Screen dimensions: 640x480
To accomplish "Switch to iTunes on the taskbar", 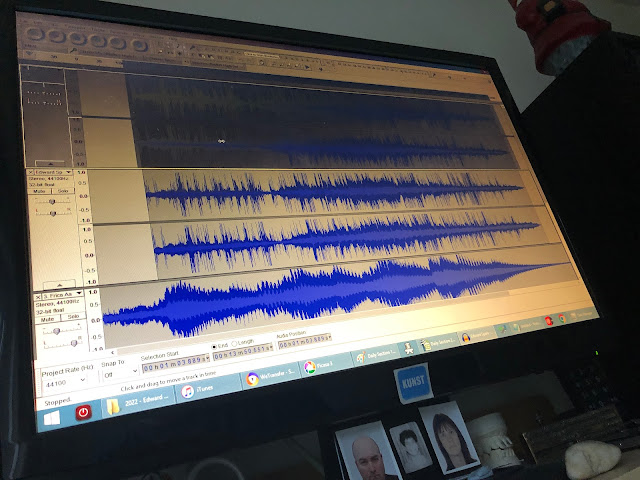I will 210,389.
